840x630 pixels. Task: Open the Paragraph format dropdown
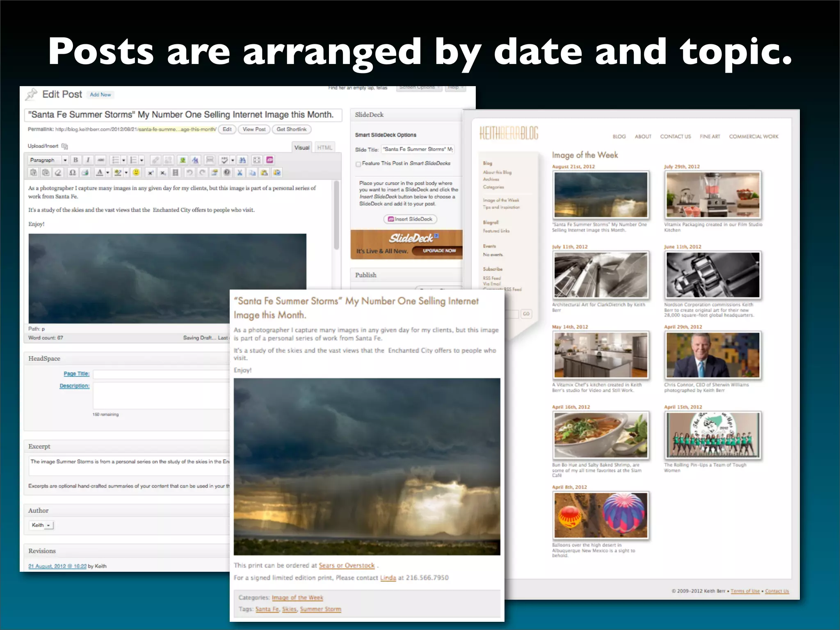point(48,160)
